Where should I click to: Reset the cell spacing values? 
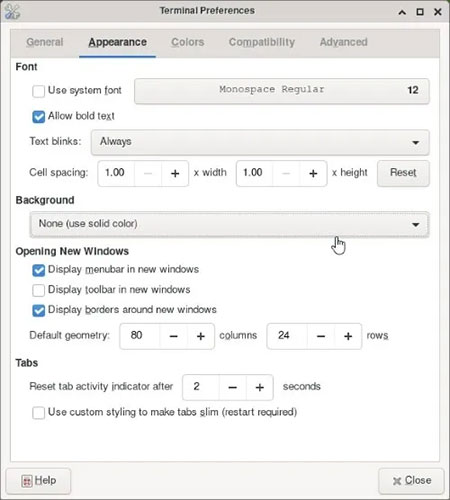tap(403, 173)
